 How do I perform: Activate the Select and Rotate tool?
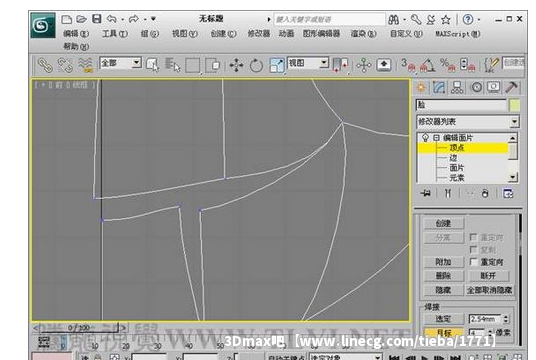(x=256, y=65)
